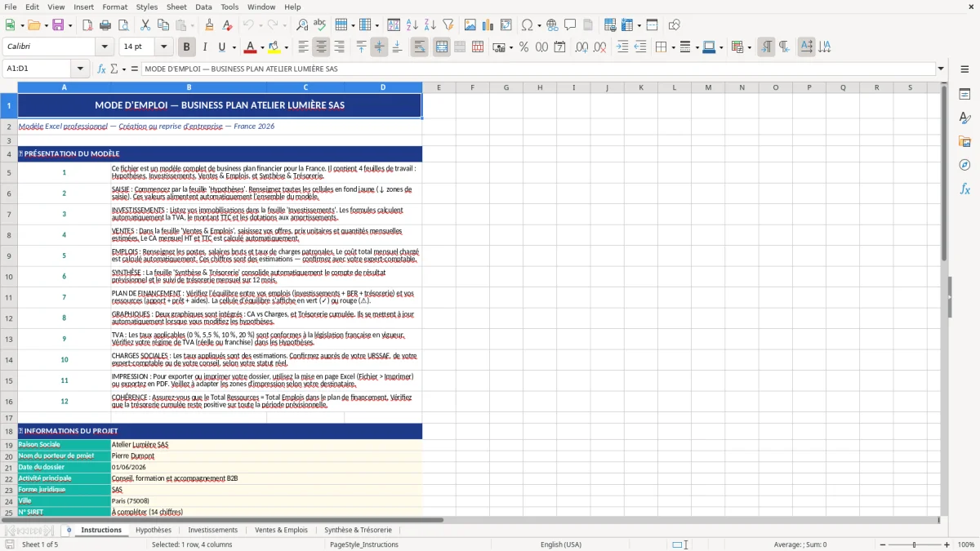Open the Format menu
980x551 pixels.
[x=114, y=7]
